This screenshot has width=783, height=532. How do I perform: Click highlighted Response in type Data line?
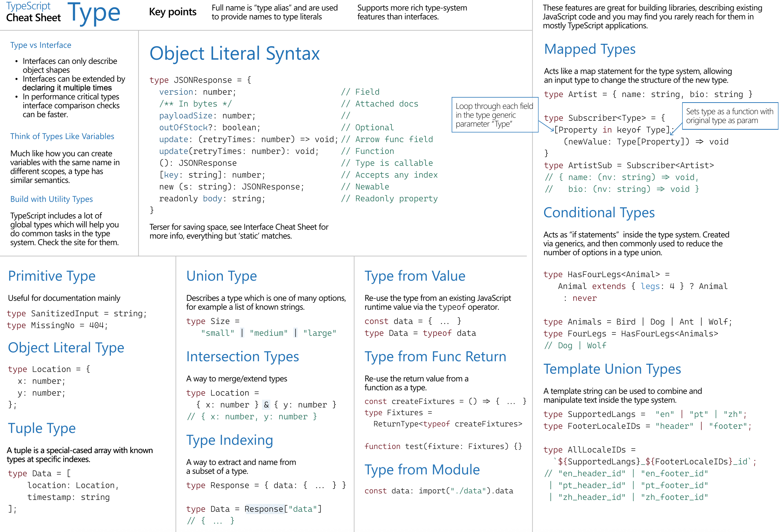click(264, 509)
